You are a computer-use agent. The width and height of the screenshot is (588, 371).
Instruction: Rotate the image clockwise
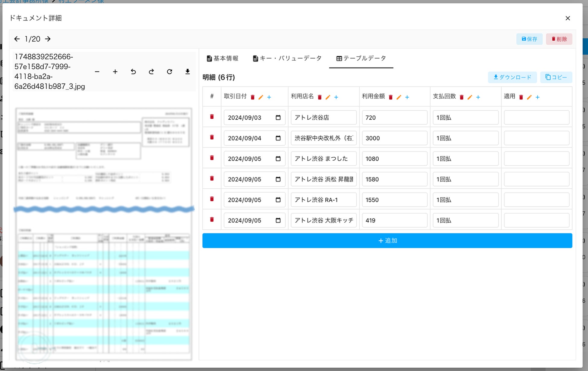[151, 72]
